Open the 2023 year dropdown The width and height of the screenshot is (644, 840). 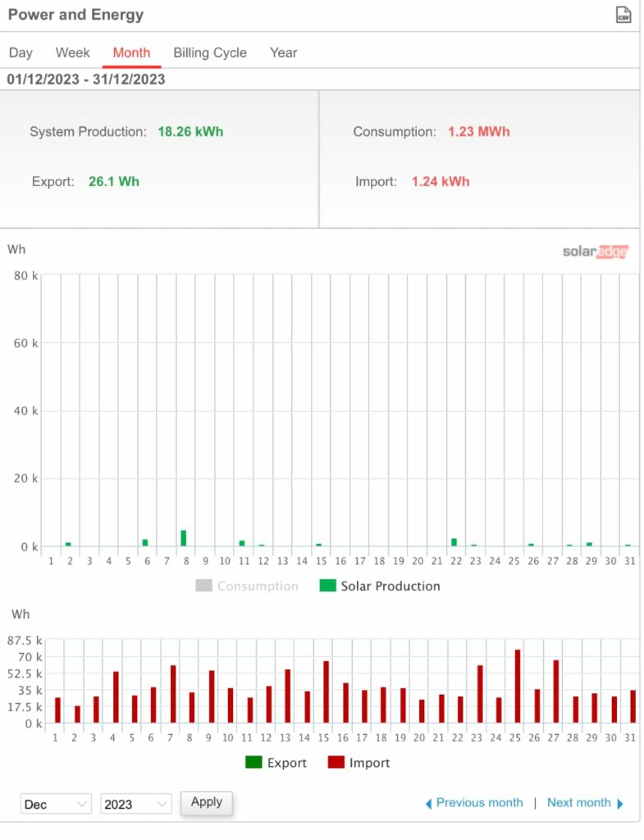[135, 804]
